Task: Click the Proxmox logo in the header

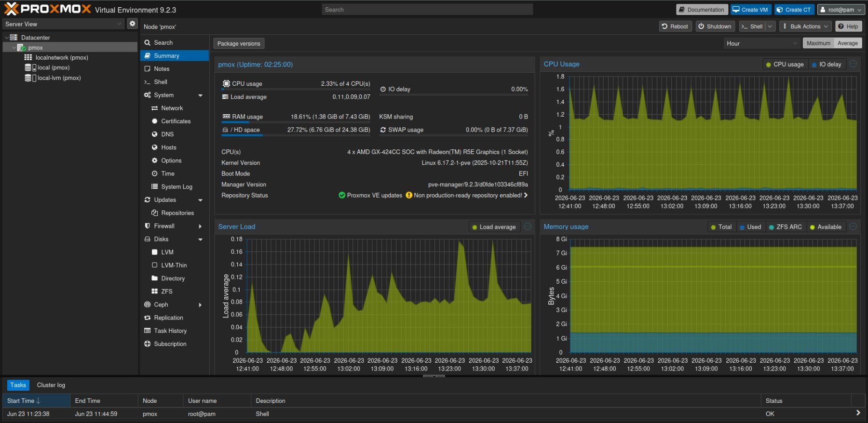Action: point(48,9)
